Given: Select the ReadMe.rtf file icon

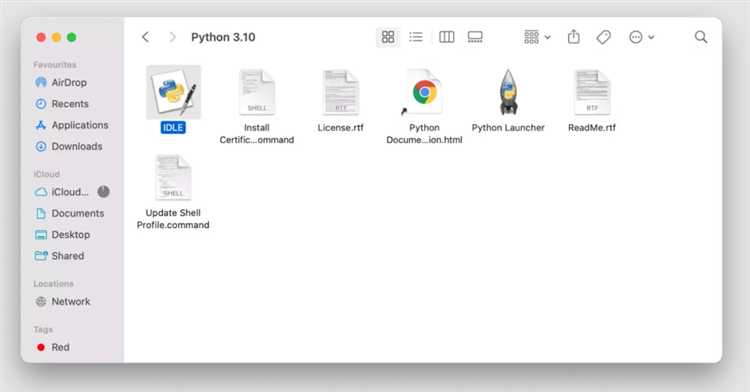Looking at the screenshot, I should (592, 92).
